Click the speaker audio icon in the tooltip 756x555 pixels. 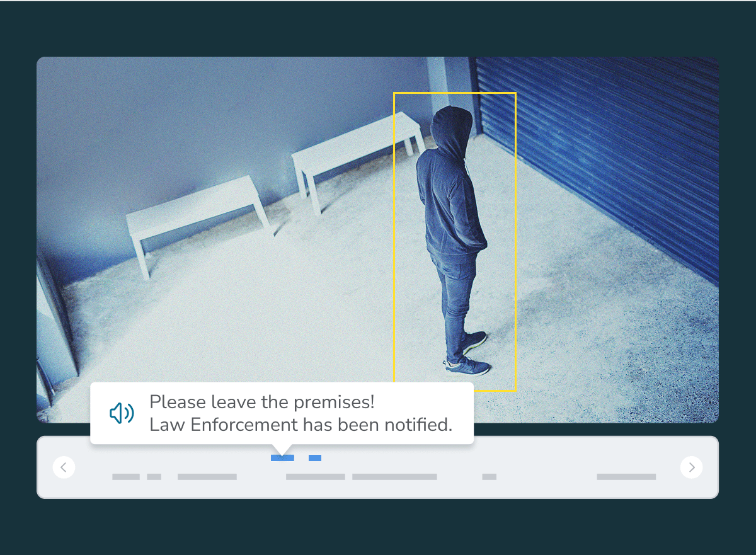click(122, 413)
